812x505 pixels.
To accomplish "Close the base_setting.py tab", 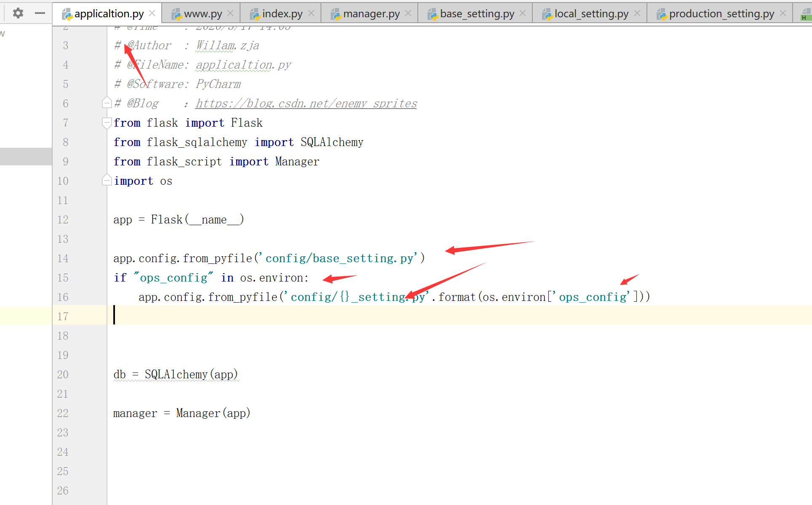I will pyautogui.click(x=523, y=13).
